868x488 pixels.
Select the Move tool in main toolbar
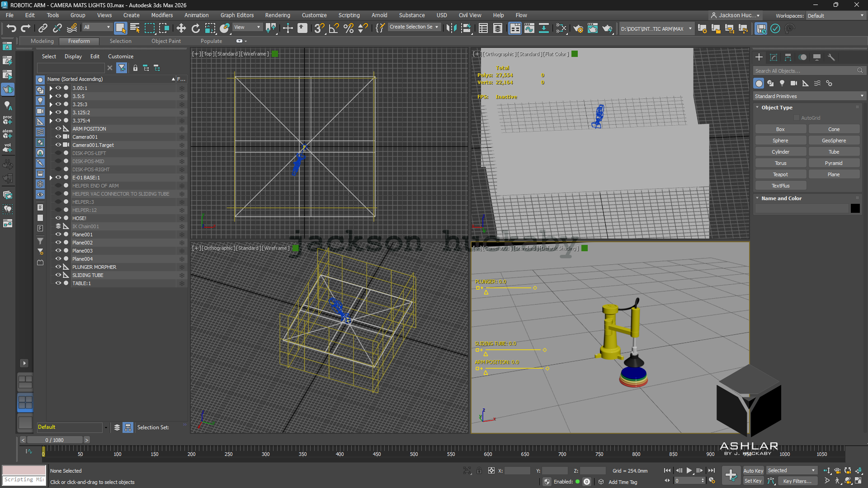tap(181, 28)
